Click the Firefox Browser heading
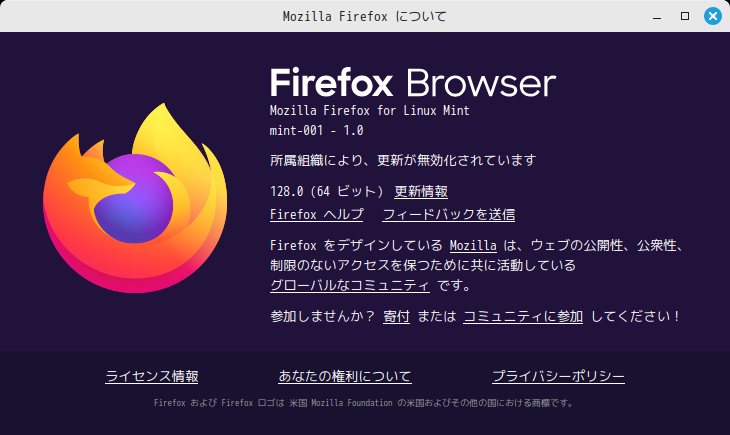The width and height of the screenshot is (730, 435). pyautogui.click(x=413, y=82)
